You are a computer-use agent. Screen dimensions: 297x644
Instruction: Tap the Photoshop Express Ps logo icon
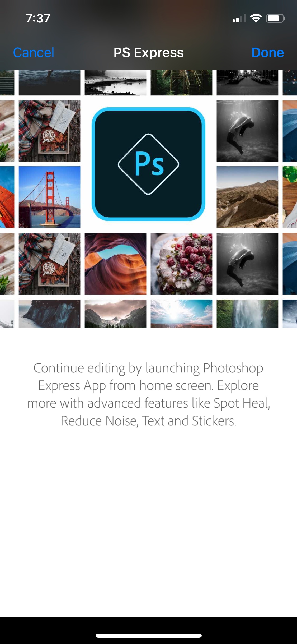[x=148, y=164]
